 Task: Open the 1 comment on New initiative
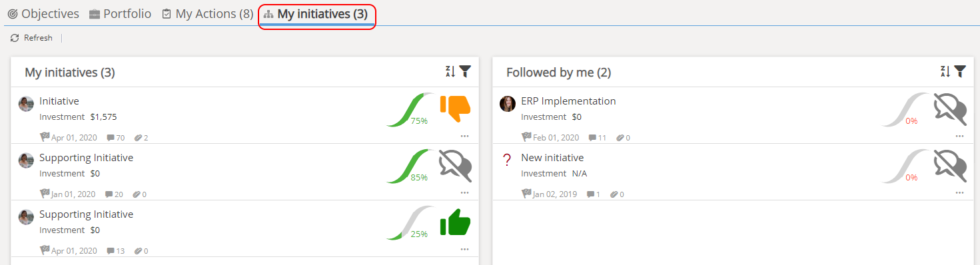pyautogui.click(x=593, y=194)
